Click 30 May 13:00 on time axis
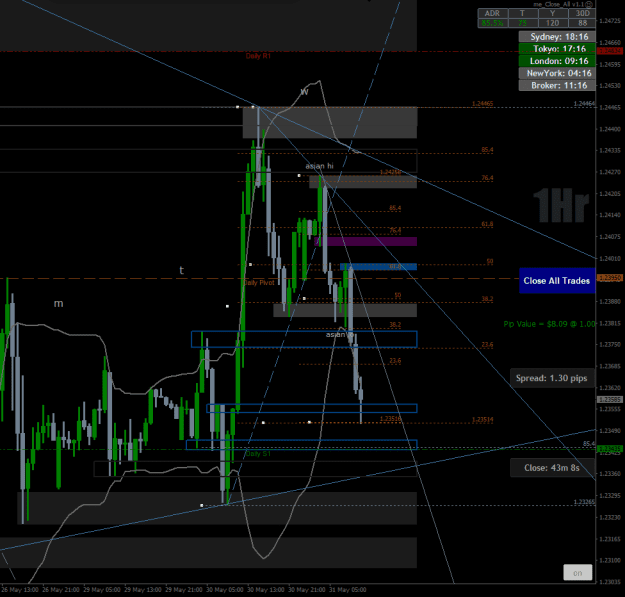The width and height of the screenshot is (625, 597). pyautogui.click(x=266, y=590)
